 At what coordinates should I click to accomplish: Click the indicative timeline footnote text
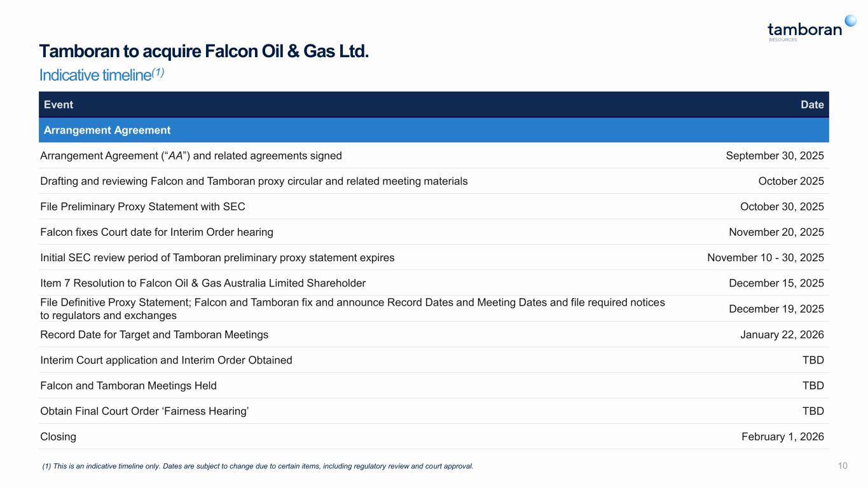[258, 466]
